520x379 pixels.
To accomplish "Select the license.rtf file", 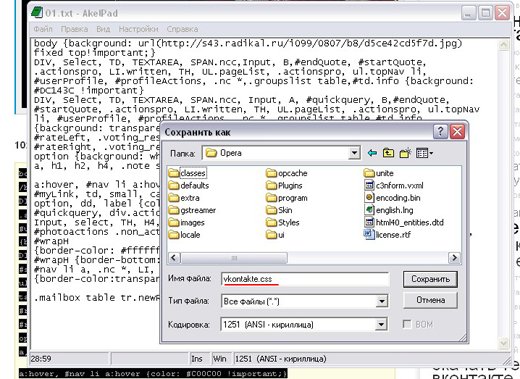I will (x=387, y=235).
